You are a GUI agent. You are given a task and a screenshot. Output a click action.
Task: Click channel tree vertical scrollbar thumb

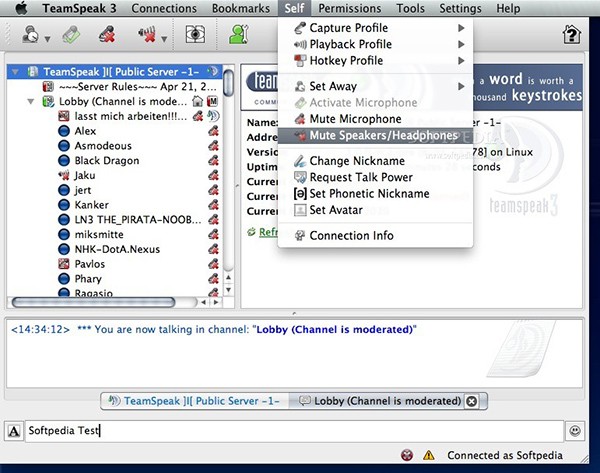(228, 82)
